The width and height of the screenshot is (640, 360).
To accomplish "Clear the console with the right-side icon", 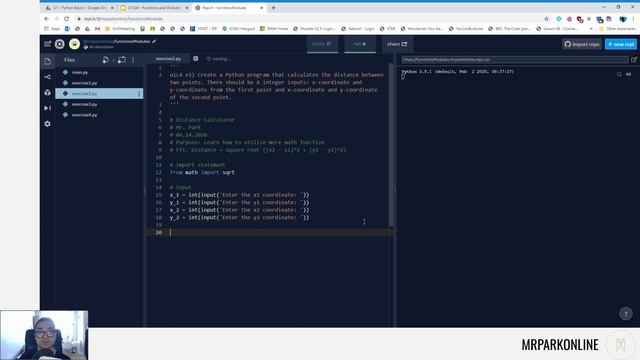I will [x=629, y=74].
